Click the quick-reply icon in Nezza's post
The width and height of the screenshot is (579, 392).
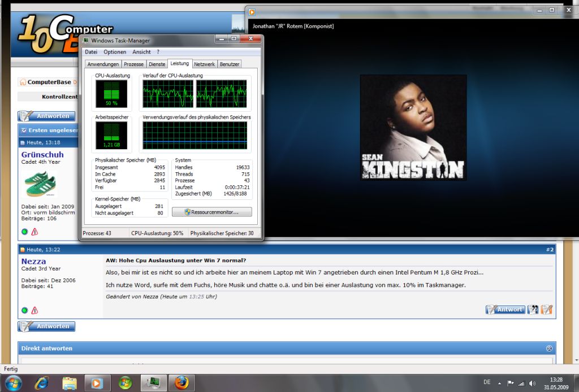click(x=547, y=310)
